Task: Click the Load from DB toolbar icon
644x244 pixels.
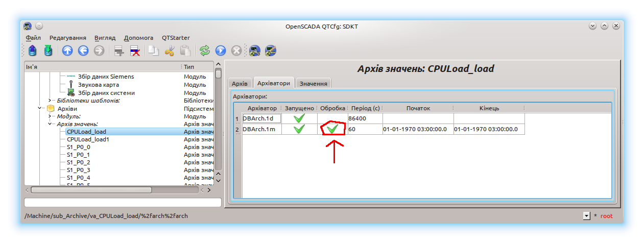Action: coord(33,51)
